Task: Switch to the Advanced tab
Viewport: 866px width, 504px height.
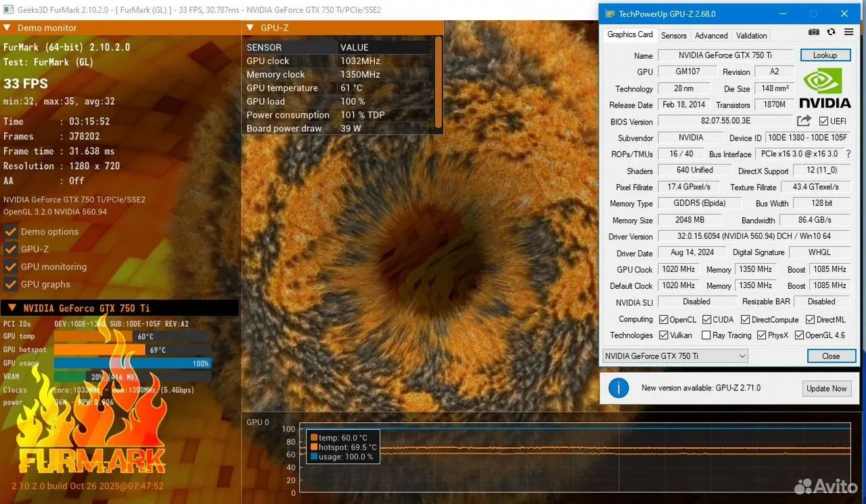Action: 711,35
